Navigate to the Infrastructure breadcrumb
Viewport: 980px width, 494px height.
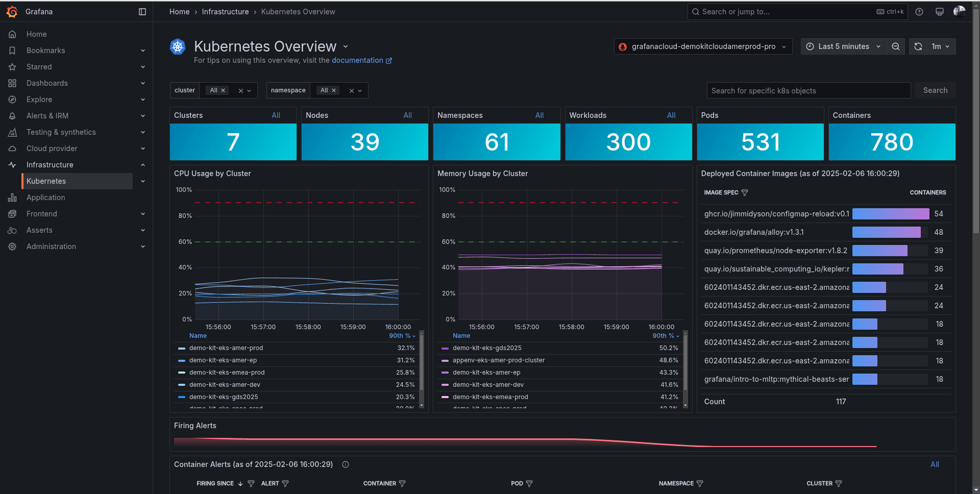pyautogui.click(x=225, y=11)
